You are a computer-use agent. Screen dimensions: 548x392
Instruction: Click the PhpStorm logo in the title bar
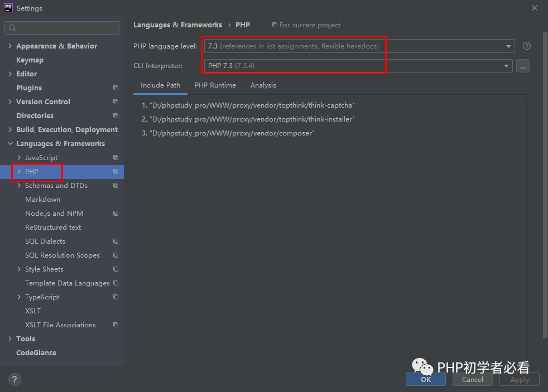(8, 8)
